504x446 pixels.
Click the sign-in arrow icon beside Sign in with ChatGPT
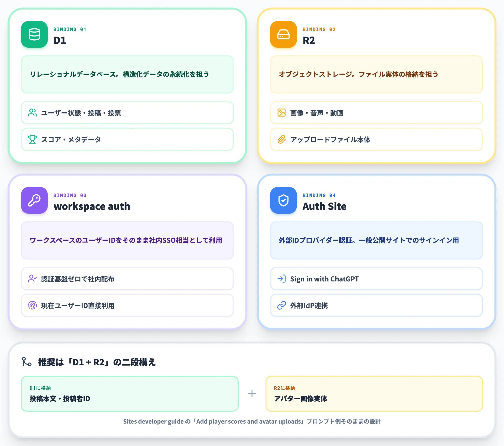(x=281, y=279)
